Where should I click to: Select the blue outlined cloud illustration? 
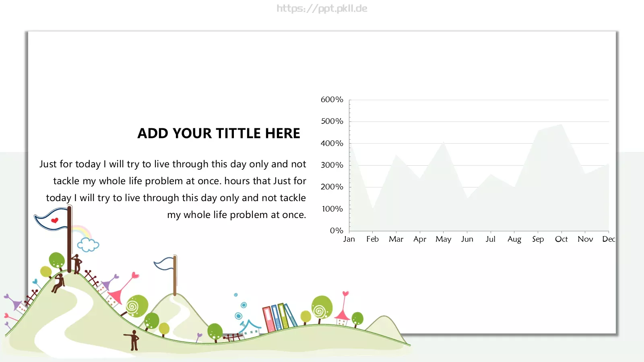pos(88,244)
